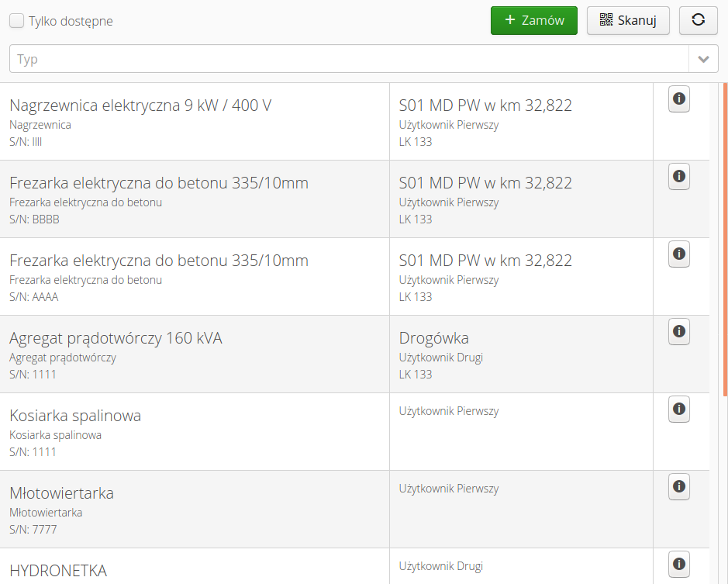The image size is (728, 584).
Task: Click the Nagrzewnica elektryczna 9 kW / 400 V title
Action: [140, 105]
